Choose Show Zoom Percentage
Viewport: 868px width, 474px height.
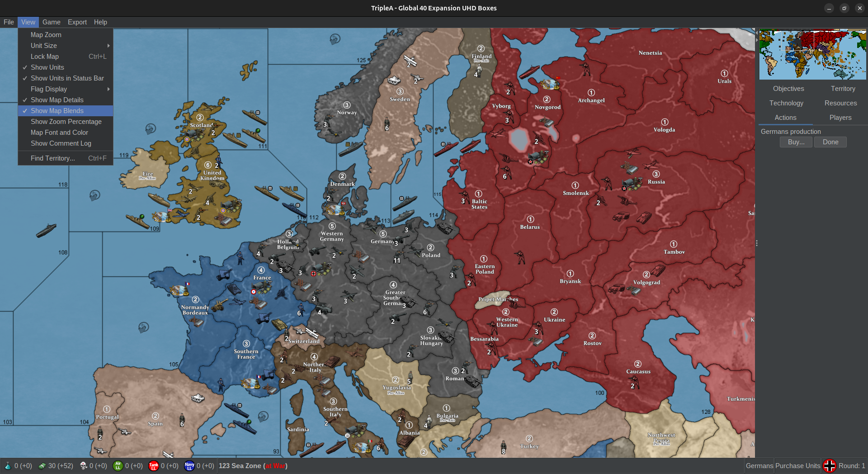point(66,122)
